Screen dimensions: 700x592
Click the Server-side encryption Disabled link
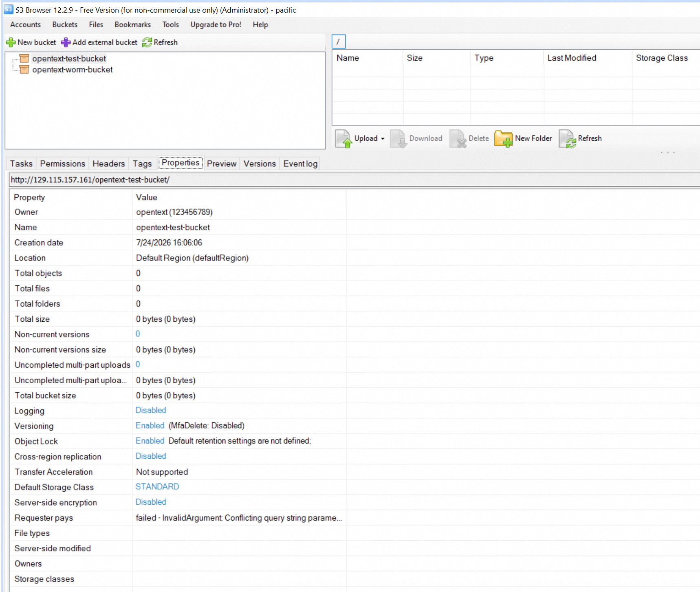click(x=151, y=502)
